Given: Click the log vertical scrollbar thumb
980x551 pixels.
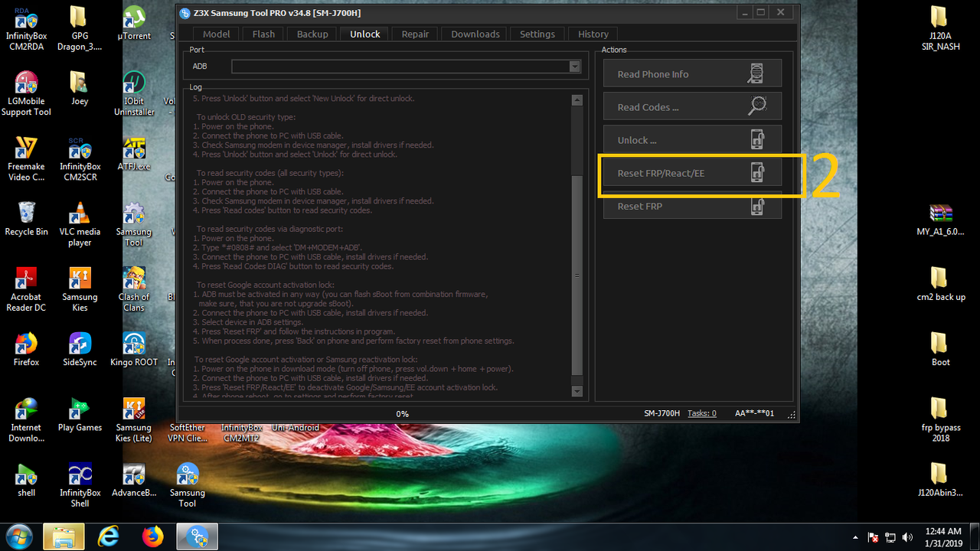Looking at the screenshot, I should tap(577, 276).
